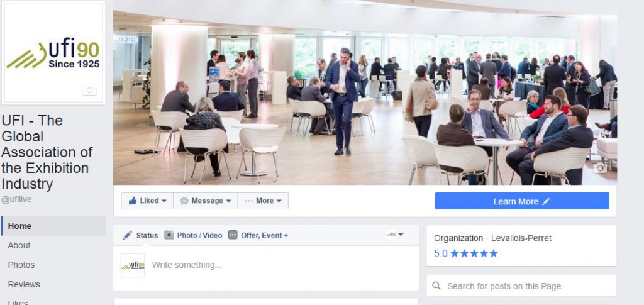Click the thumbs-up icon on Liked button
The image size is (644, 305).
[x=132, y=201]
